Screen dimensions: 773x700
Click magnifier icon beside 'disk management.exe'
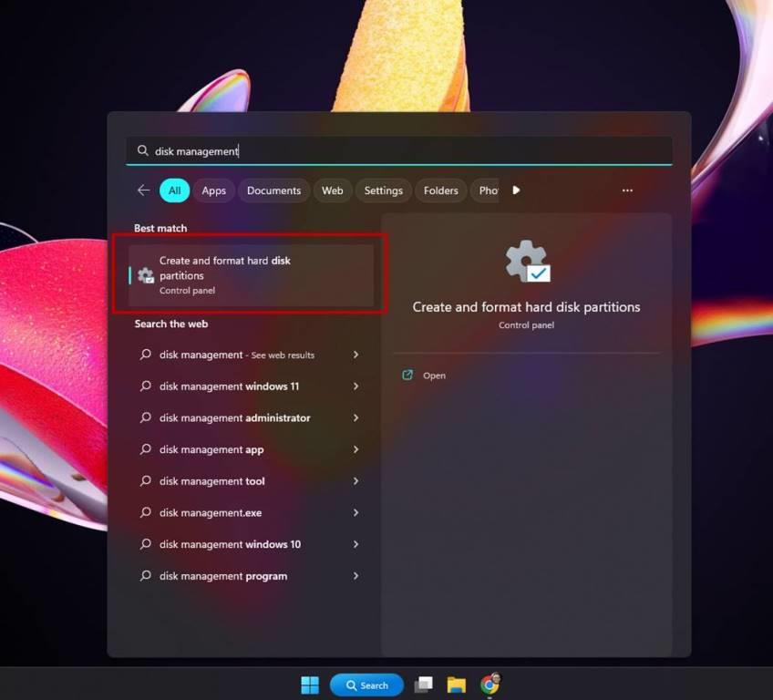(146, 512)
